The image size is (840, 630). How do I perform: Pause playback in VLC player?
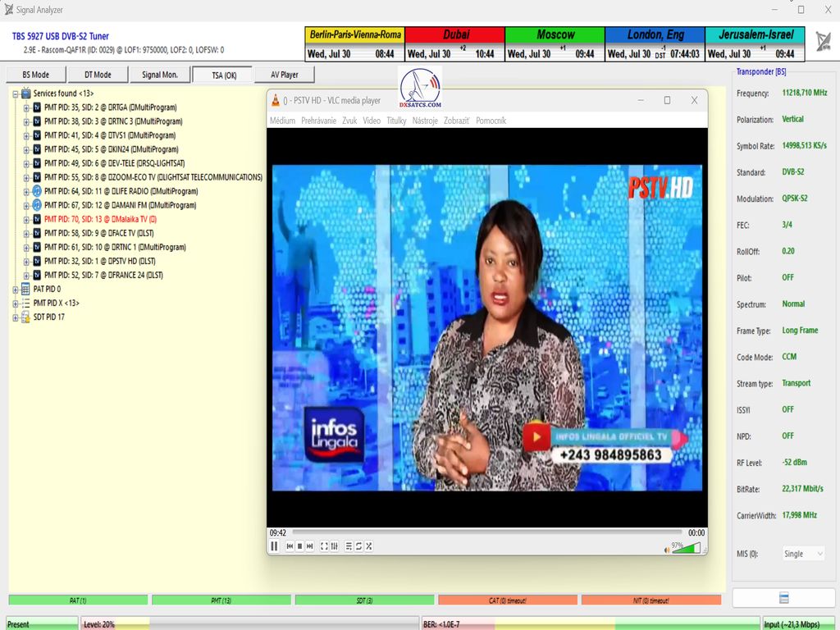(274, 546)
